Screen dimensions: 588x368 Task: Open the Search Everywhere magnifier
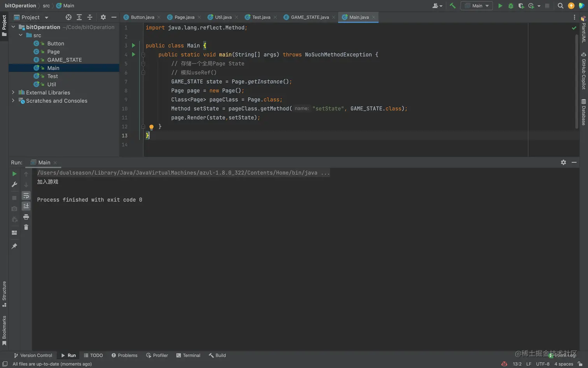(560, 6)
